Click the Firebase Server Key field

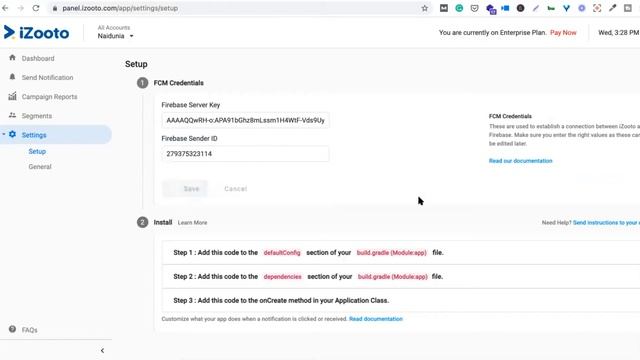pos(245,120)
